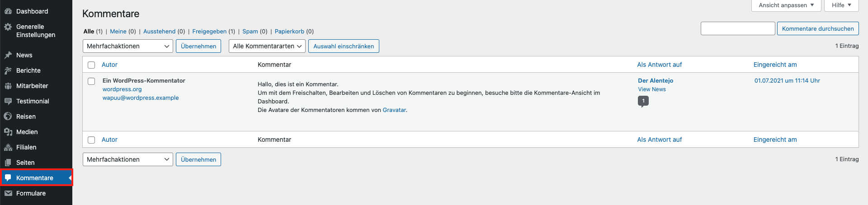Filter comments by Freigegeben

209,32
